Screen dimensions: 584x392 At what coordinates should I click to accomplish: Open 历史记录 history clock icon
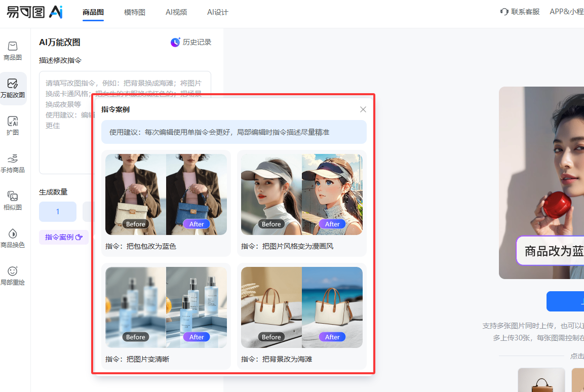tap(175, 43)
